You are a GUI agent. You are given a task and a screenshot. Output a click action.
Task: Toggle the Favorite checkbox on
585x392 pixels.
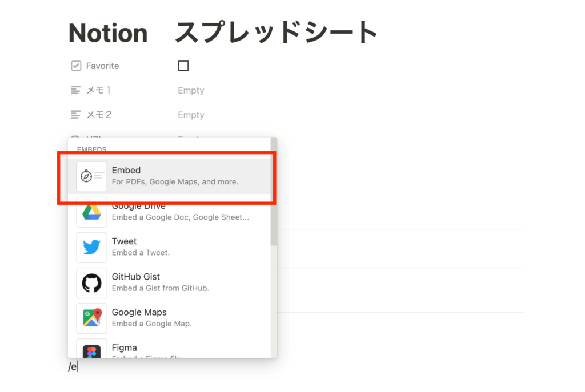pos(183,65)
